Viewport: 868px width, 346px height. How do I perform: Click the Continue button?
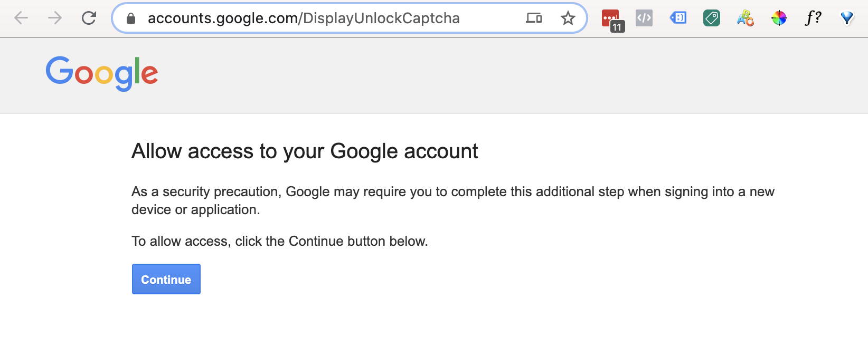pyautogui.click(x=166, y=279)
